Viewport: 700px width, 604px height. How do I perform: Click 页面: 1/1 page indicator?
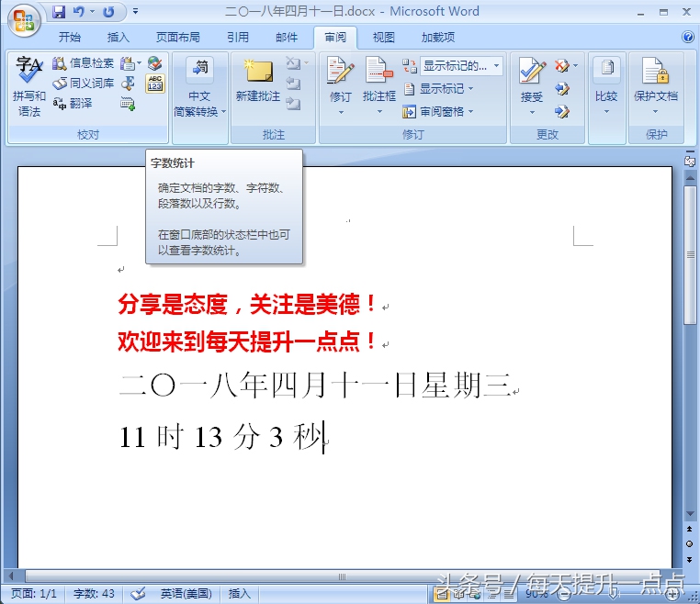click(33, 594)
